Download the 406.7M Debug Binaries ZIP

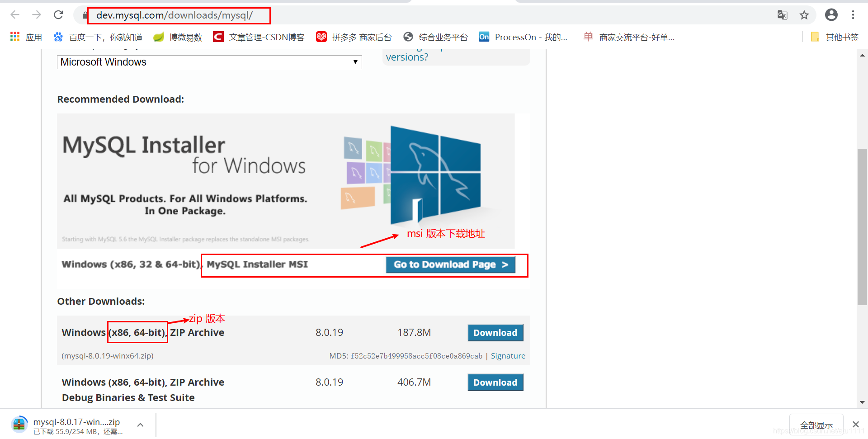pyautogui.click(x=495, y=382)
